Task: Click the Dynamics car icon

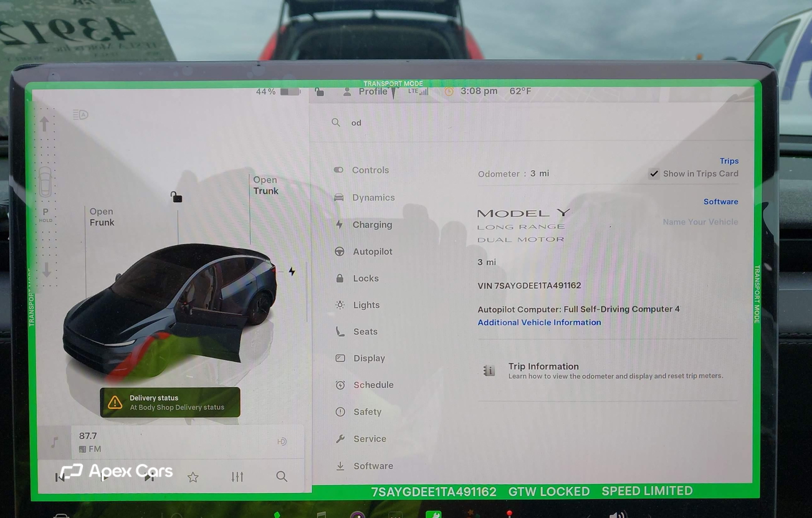Action: click(339, 197)
